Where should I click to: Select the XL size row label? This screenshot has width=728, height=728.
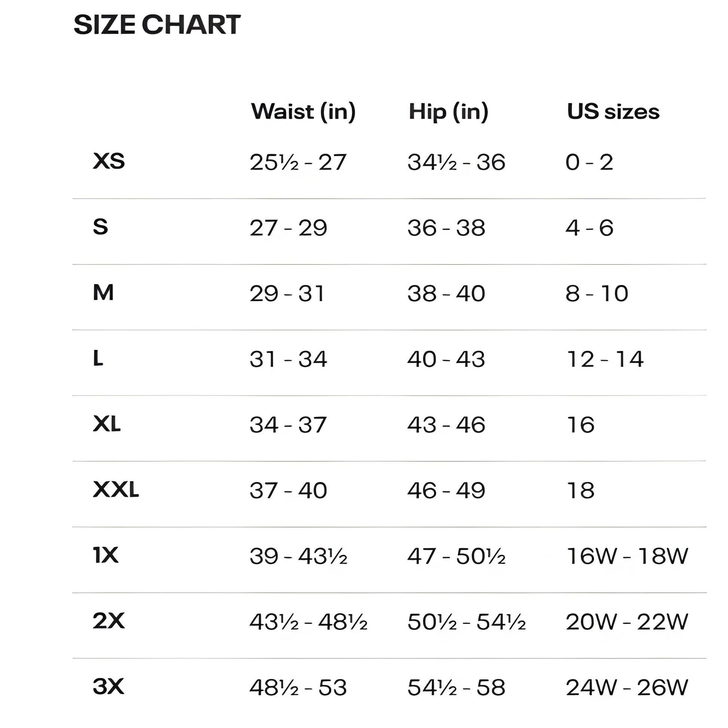(107, 424)
